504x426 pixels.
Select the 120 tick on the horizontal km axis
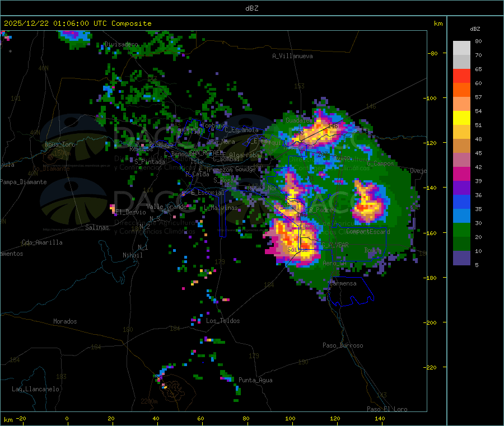pyautogui.click(x=335, y=419)
